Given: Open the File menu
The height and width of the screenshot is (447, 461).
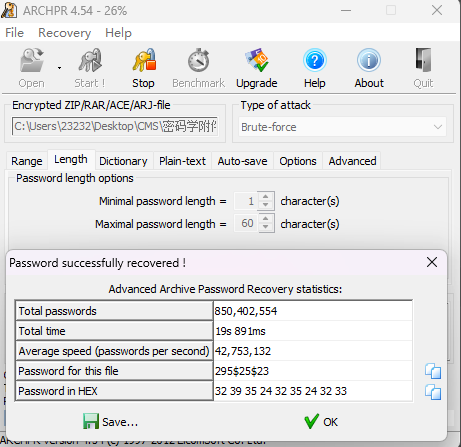Looking at the screenshot, I should click(x=14, y=33).
